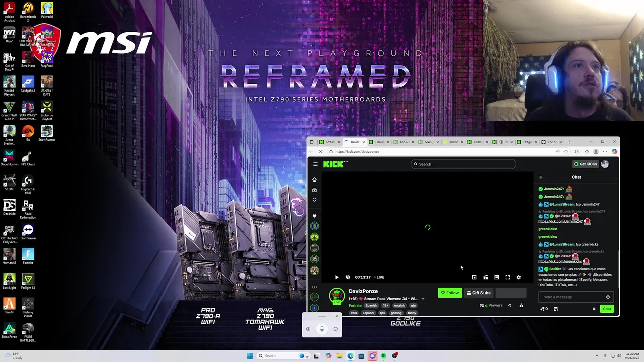Open the chat settings gear
The width and height of the screenshot is (644, 362).
point(594,309)
